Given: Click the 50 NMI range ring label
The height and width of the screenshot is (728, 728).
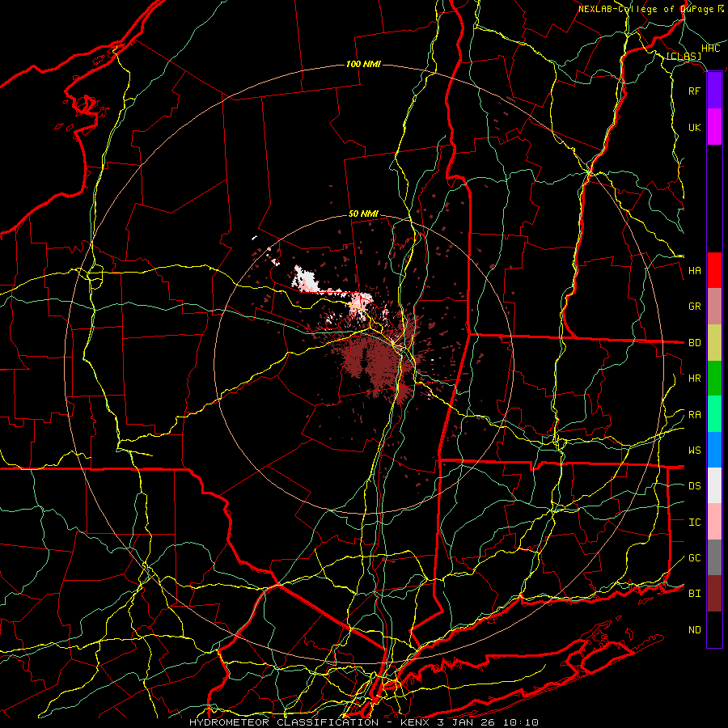Looking at the screenshot, I should coord(363,214).
